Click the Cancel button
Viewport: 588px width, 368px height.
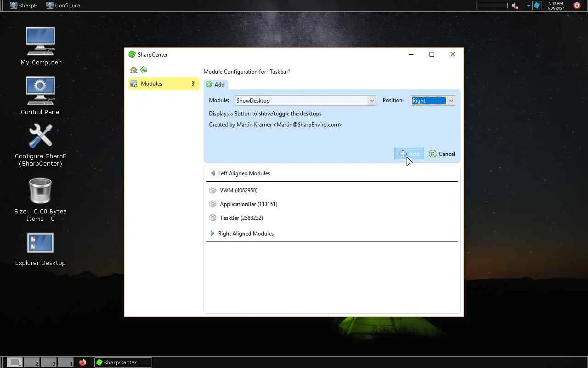pyautogui.click(x=442, y=154)
